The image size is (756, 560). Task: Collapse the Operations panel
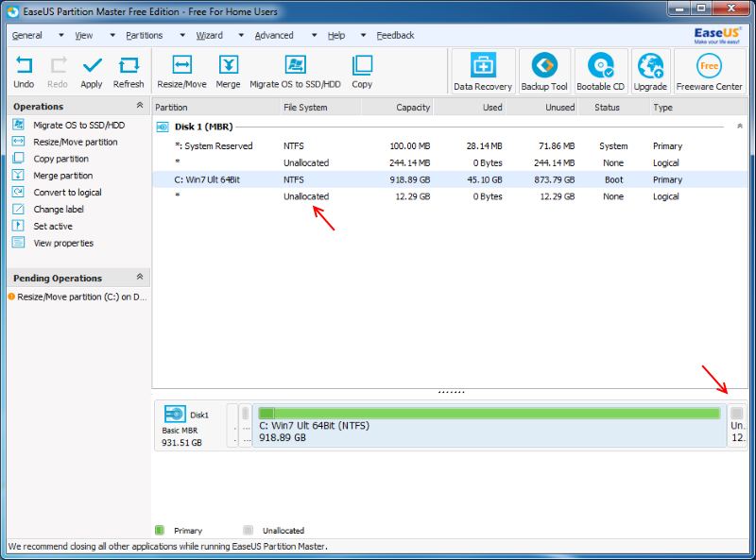[140, 105]
